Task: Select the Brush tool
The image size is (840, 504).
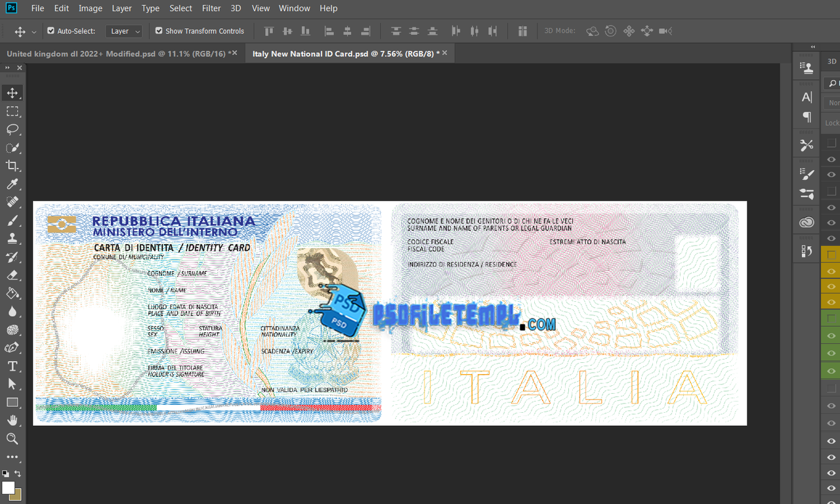Action: [12, 220]
